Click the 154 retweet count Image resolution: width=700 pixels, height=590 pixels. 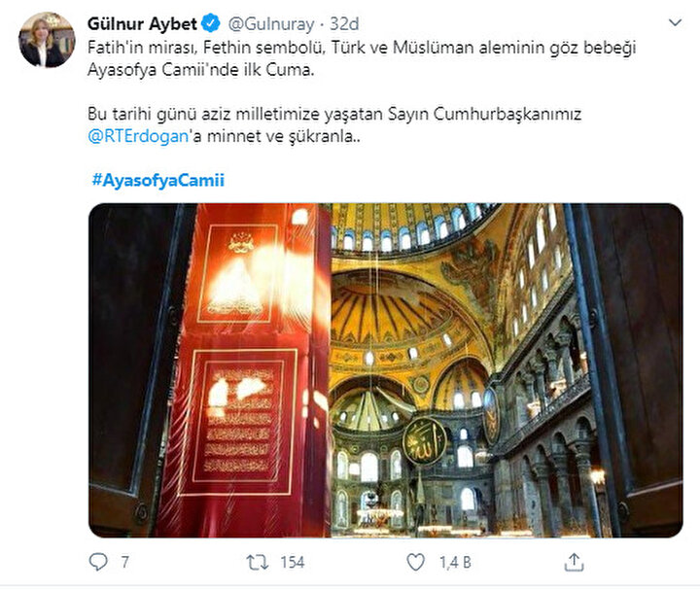[293, 563]
